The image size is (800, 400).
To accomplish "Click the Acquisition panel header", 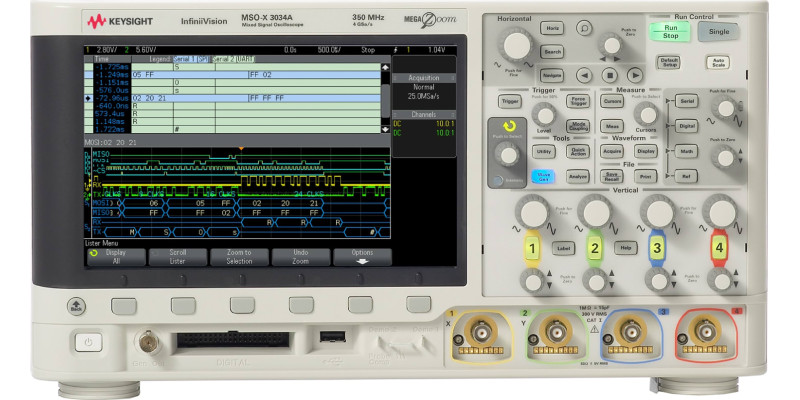I will click(423, 78).
